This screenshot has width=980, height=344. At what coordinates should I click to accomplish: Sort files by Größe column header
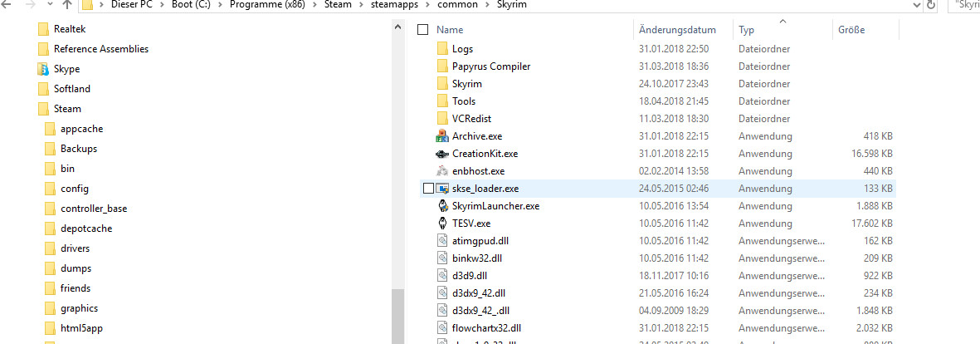[851, 30]
